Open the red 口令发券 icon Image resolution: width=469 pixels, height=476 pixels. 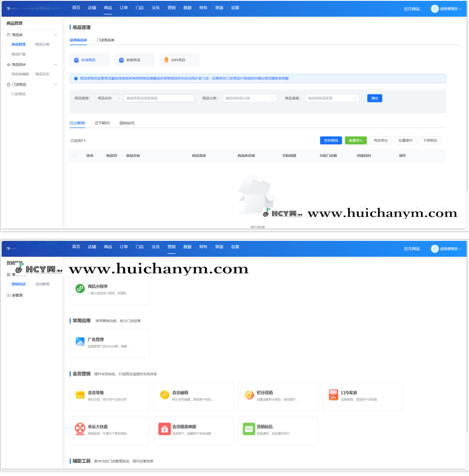333,395
